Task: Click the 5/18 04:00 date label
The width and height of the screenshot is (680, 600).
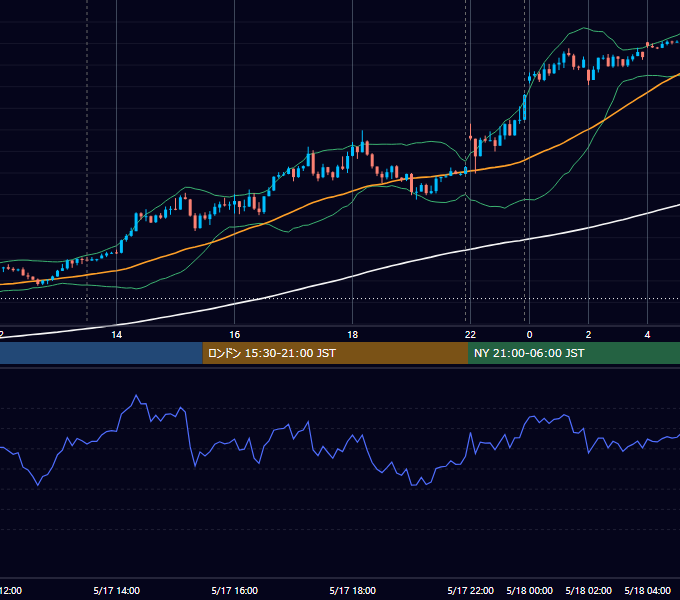Action: (x=647, y=590)
